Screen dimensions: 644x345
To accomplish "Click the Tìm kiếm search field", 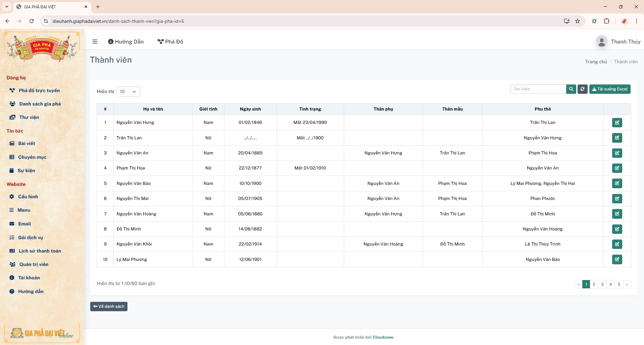I will pos(538,89).
